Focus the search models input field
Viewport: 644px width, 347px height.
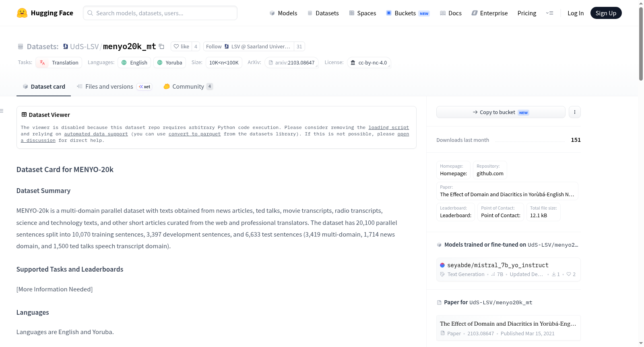tap(160, 13)
